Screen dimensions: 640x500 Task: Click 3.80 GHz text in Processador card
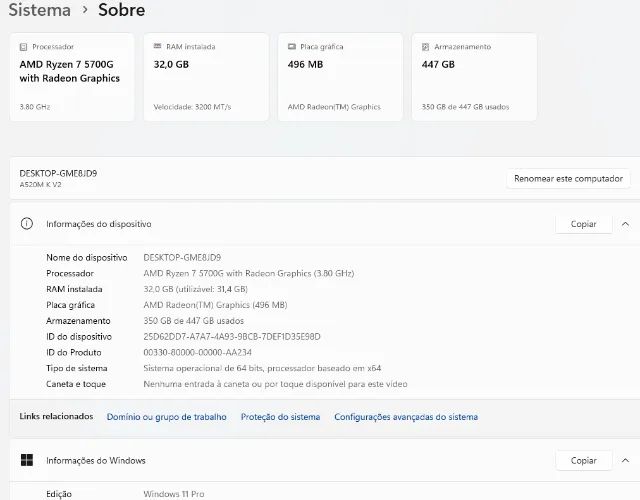tap(35, 107)
